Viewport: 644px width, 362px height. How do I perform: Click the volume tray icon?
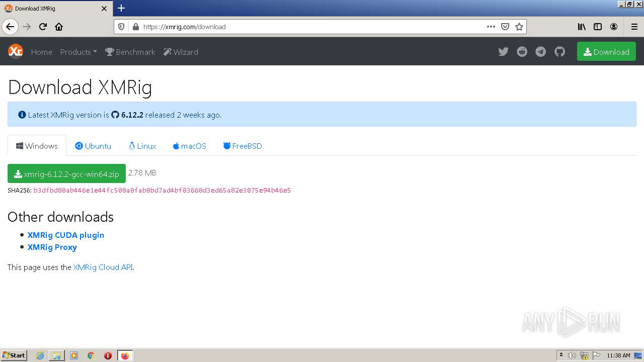(x=572, y=355)
